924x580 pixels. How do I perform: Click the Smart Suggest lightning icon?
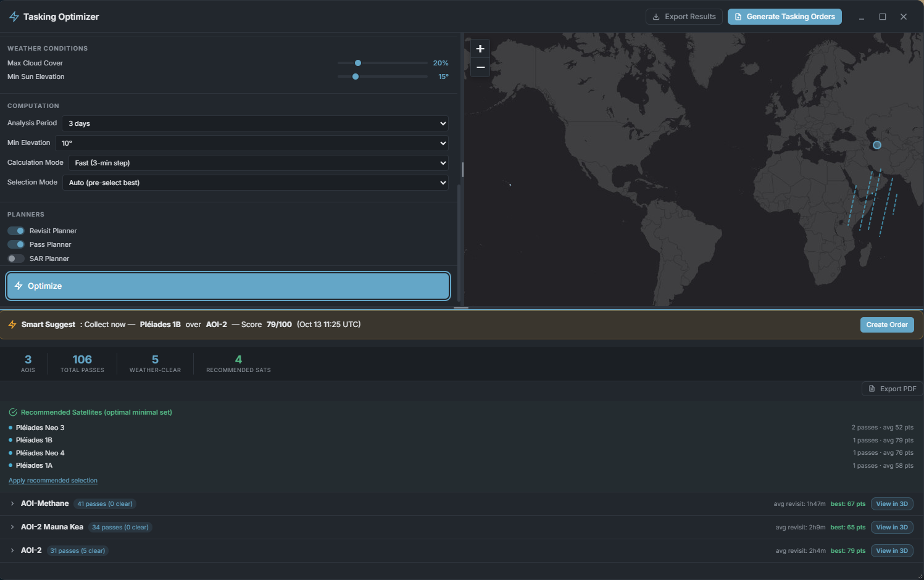point(12,325)
